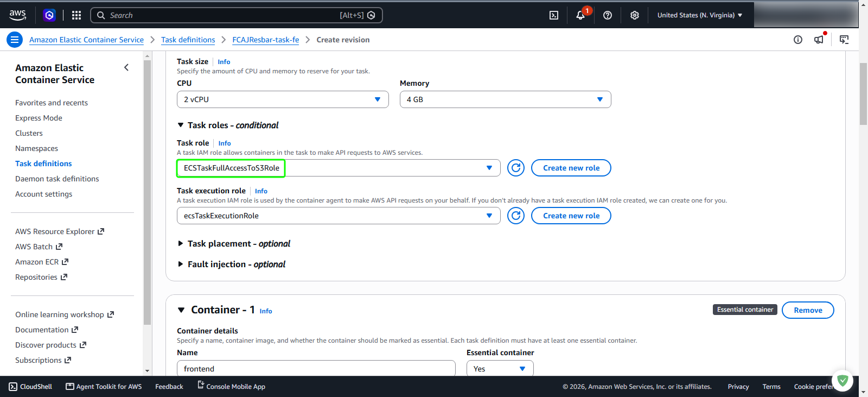
Task: Open the info panel circle icon
Action: tap(798, 40)
